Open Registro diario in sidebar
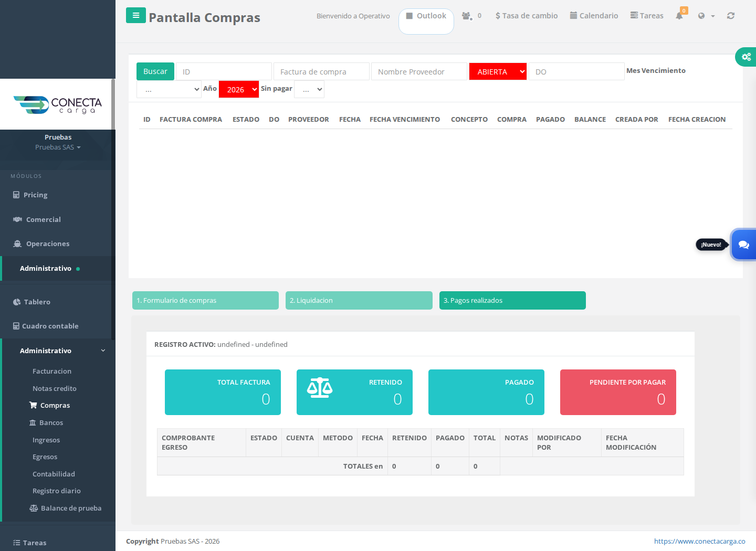 tap(57, 491)
